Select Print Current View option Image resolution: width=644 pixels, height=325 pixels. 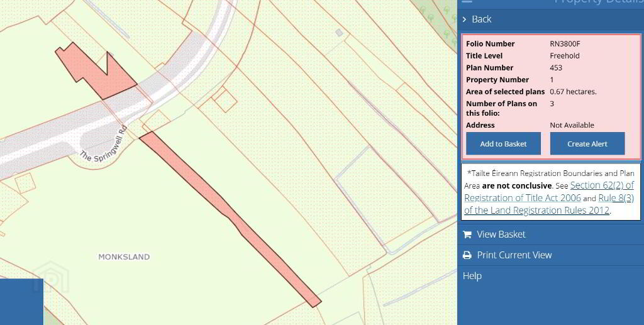pos(514,255)
